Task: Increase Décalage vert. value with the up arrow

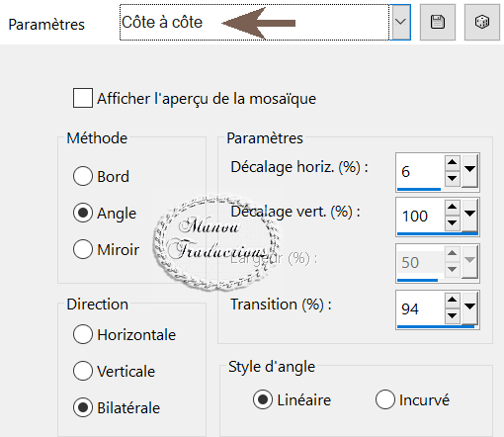Action: [453, 207]
